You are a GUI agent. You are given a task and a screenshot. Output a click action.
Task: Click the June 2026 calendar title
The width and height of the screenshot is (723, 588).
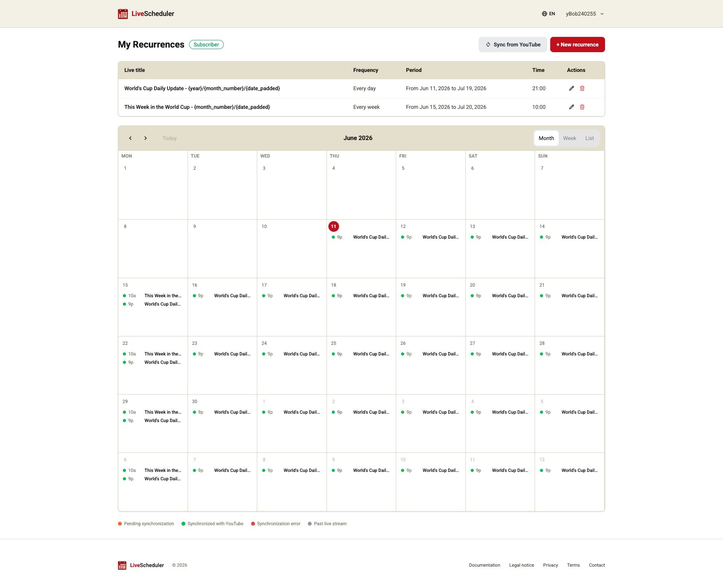[x=358, y=138]
